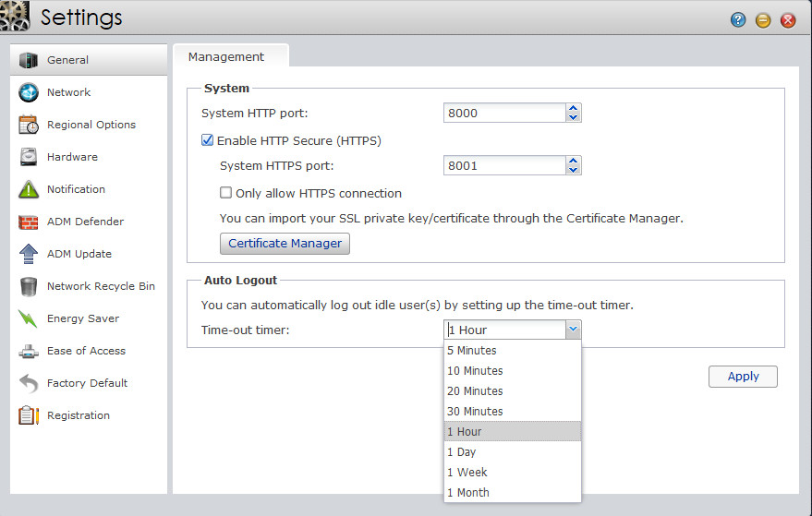Increase the System HTTP port with up arrow
Image resolution: width=812 pixels, height=516 pixels.
click(x=574, y=108)
